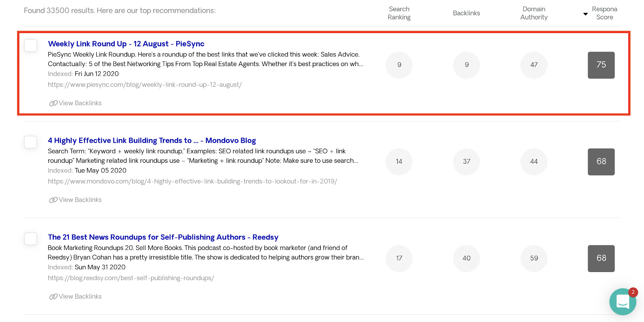
Task: Click the indexed date Fri Jun 12 2020
Action: pos(97,74)
